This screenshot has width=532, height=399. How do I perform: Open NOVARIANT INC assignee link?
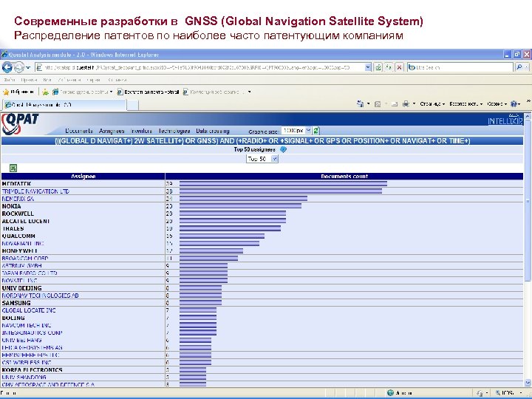tap(23, 244)
